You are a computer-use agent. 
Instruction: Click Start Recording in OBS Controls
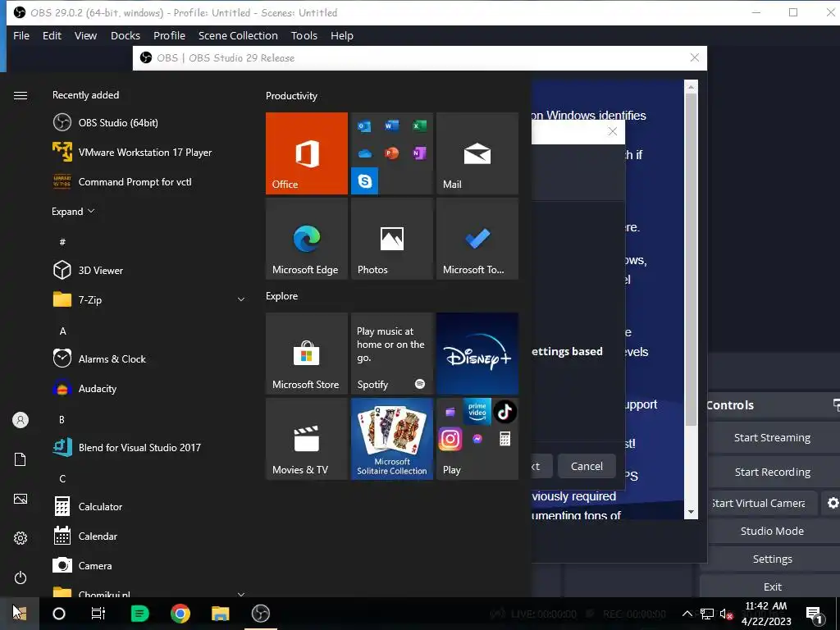772,472
